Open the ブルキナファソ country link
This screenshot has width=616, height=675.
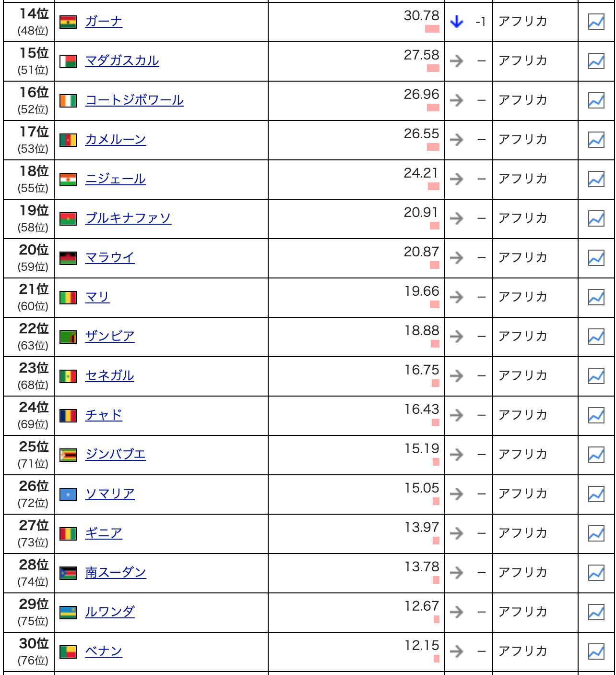click(x=128, y=218)
